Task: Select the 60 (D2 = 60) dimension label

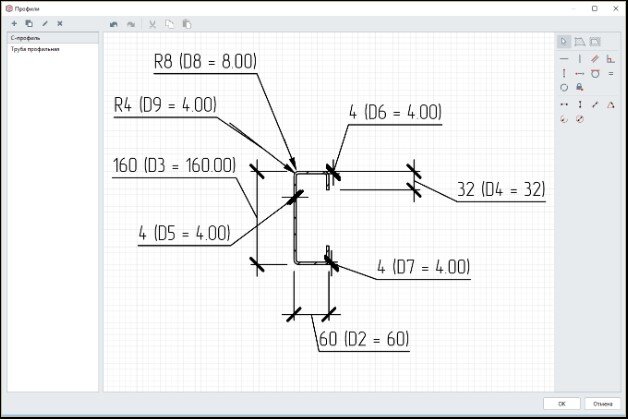Action: [364, 339]
